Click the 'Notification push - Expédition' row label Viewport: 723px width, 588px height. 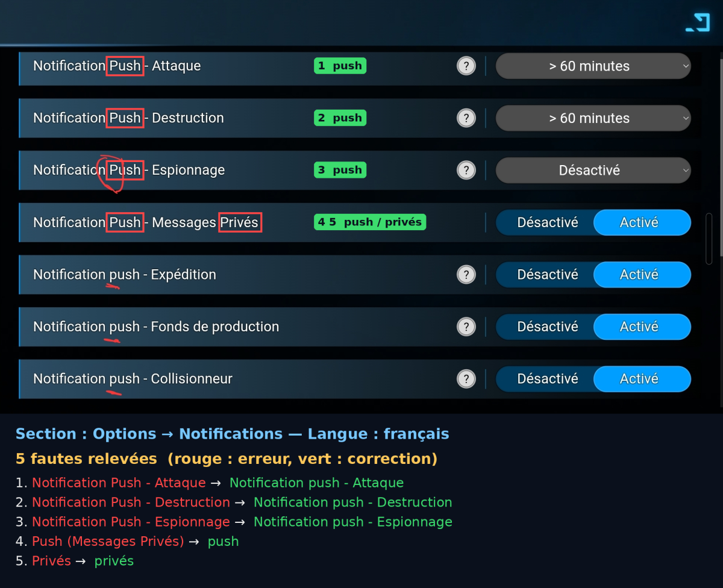tap(125, 275)
